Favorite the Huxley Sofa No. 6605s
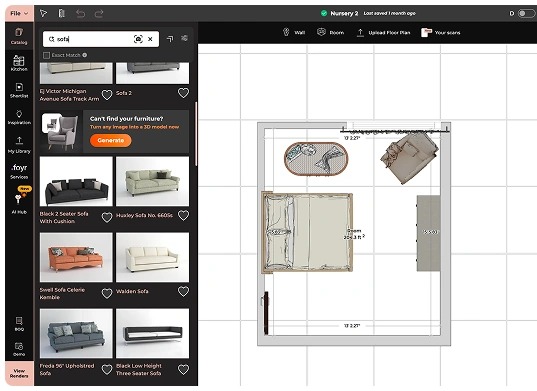Viewport: 537px width, 391px height. 183,215
